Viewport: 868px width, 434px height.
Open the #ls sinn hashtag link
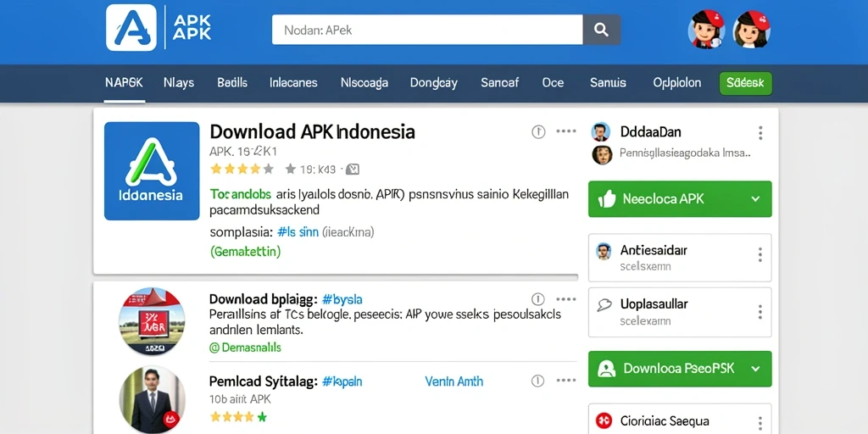[298, 232]
